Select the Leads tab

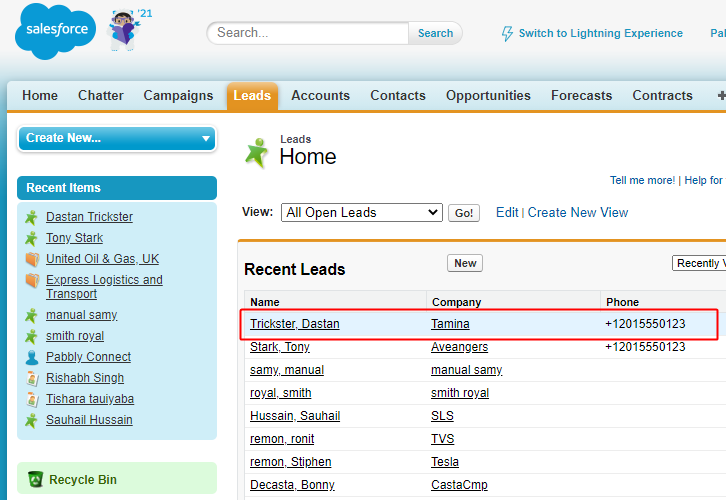click(252, 95)
